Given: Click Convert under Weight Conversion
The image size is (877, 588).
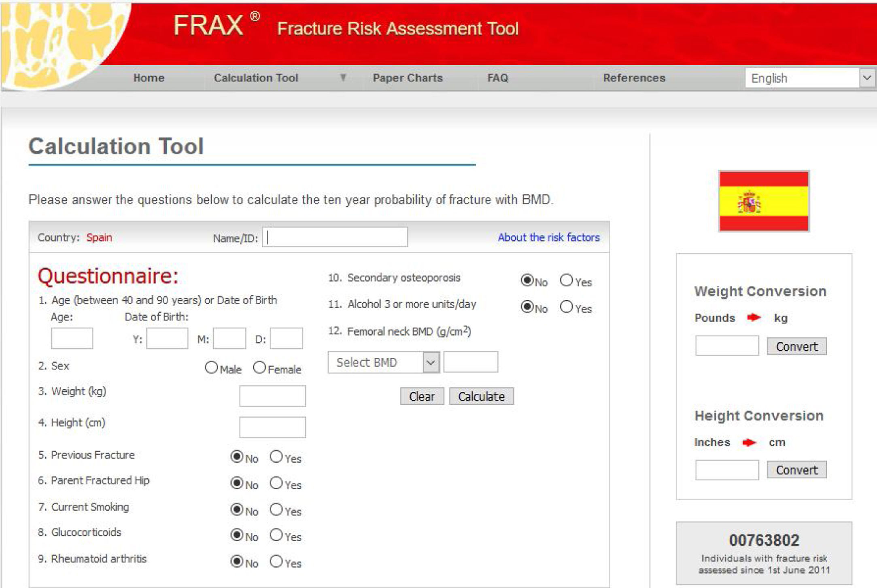Looking at the screenshot, I should pos(796,346).
